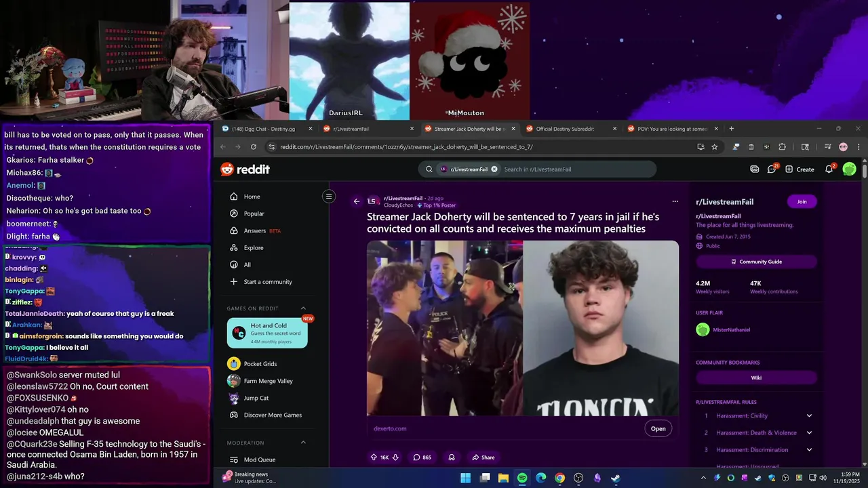Screen dimensions: 868x488
Task: Open a new Chrome tab
Action: pyautogui.click(x=731, y=129)
